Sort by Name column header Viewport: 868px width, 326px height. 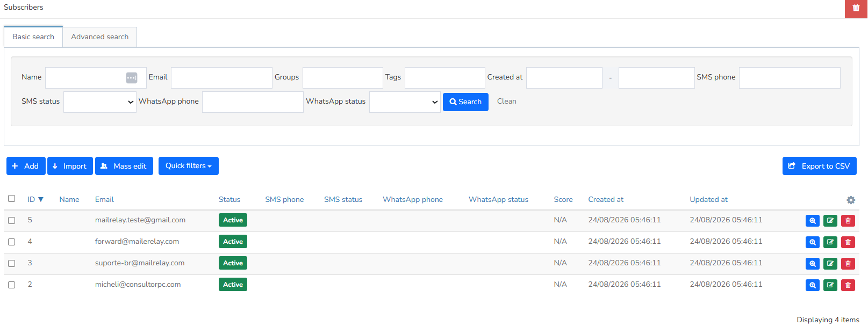[69, 200]
